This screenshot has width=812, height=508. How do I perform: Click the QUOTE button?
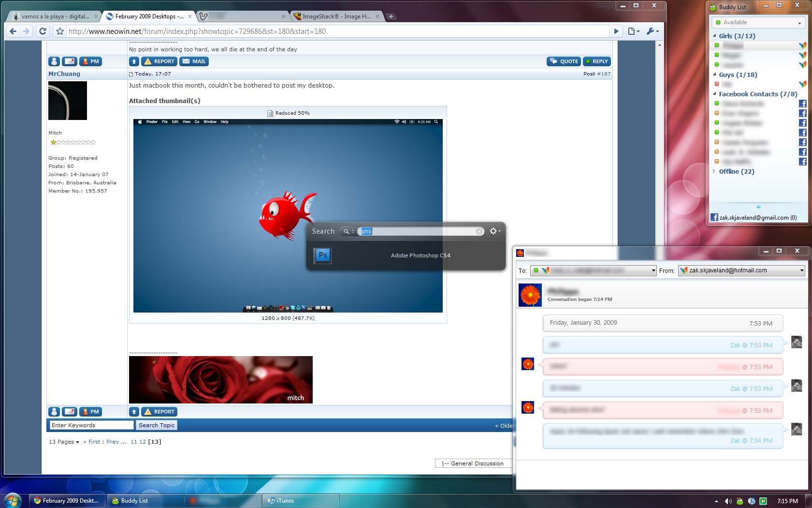(x=564, y=61)
